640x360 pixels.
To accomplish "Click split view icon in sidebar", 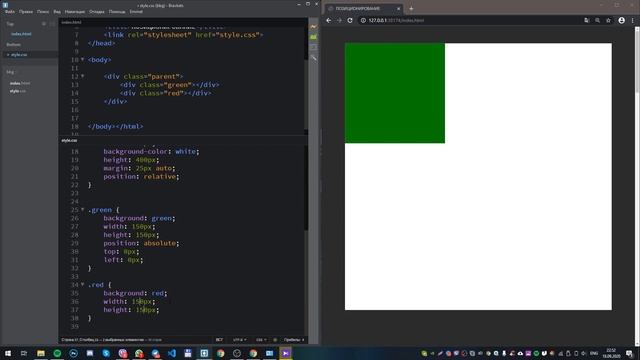I will [x=52, y=24].
